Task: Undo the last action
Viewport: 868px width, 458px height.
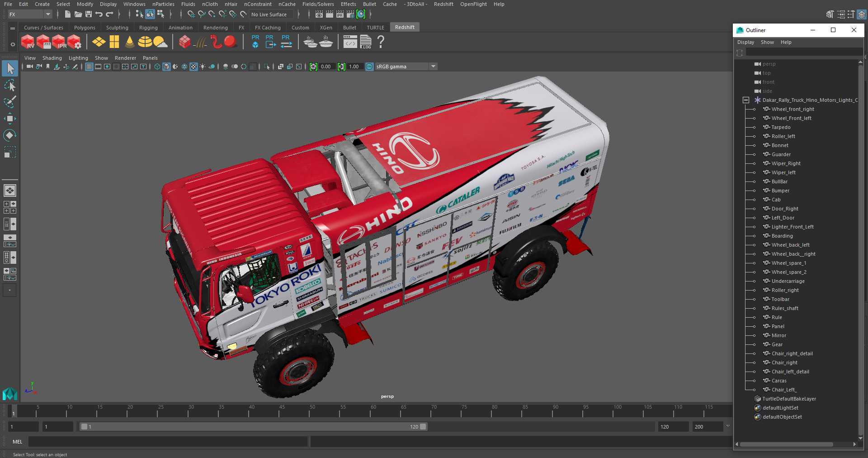Action: point(99,14)
